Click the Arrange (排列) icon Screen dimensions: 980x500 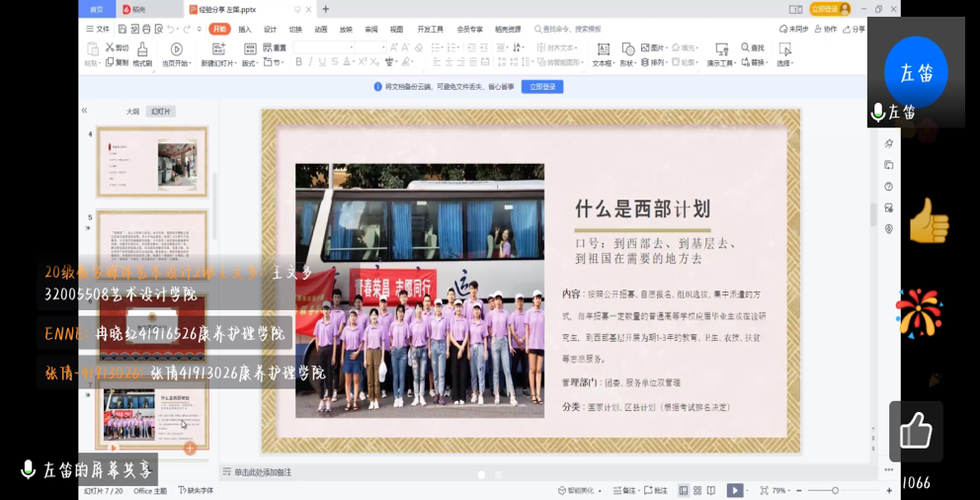pos(645,62)
